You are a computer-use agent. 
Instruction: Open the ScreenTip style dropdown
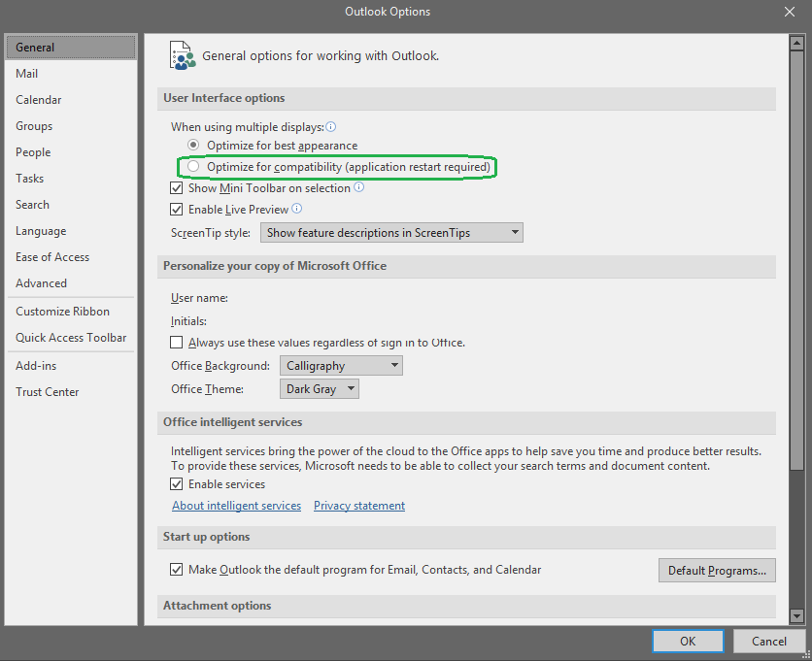[x=391, y=232]
